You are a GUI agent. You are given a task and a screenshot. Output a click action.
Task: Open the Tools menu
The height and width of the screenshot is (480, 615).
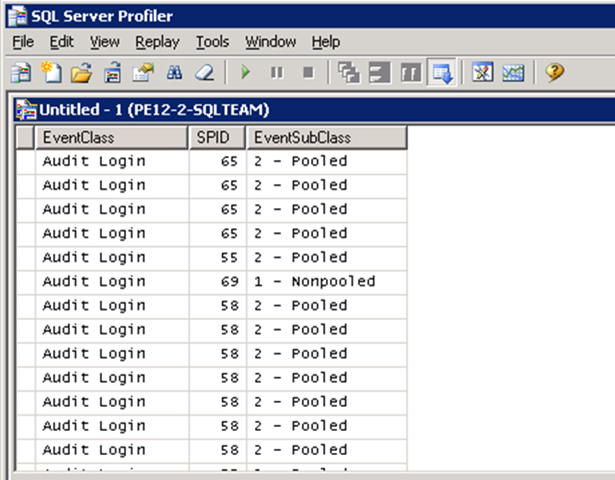click(212, 42)
